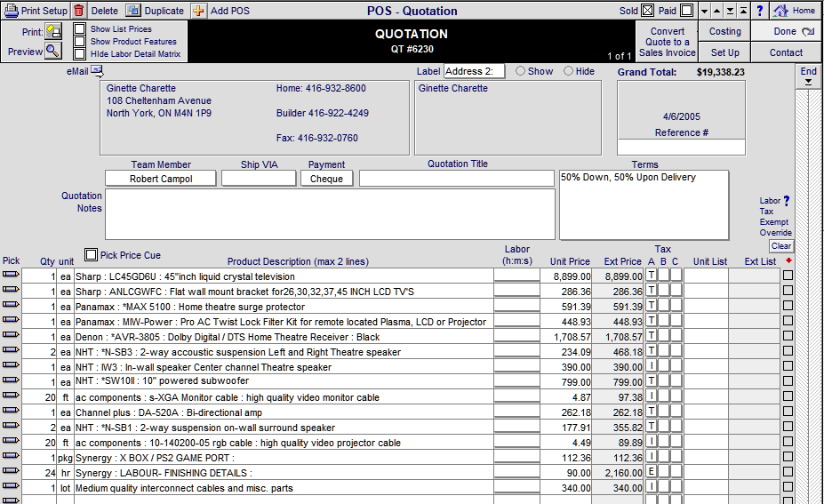Click the eMail envelope icon

[97, 70]
